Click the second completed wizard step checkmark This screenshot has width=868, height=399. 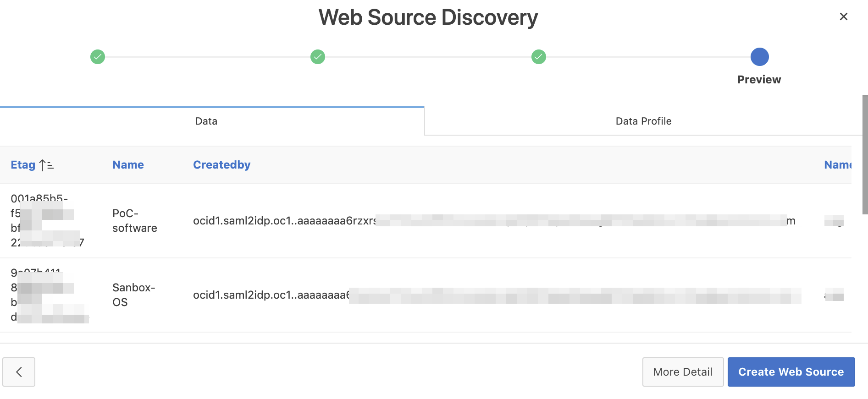(x=318, y=57)
